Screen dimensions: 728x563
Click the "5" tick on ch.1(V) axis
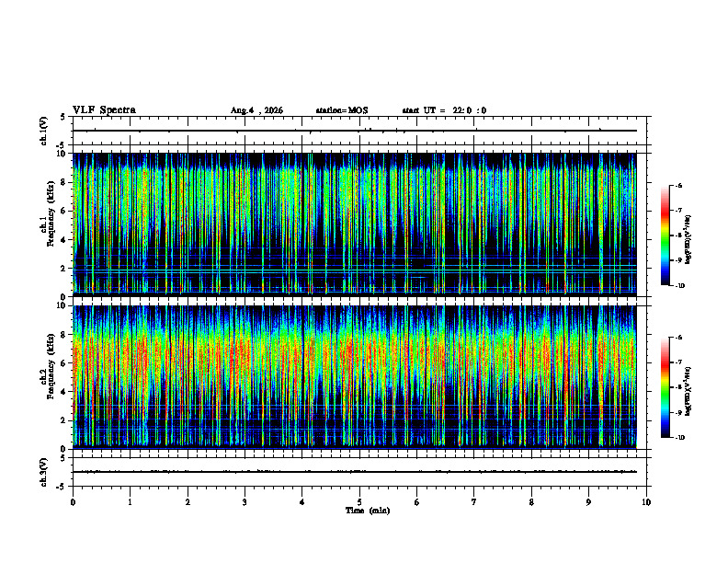[63, 117]
